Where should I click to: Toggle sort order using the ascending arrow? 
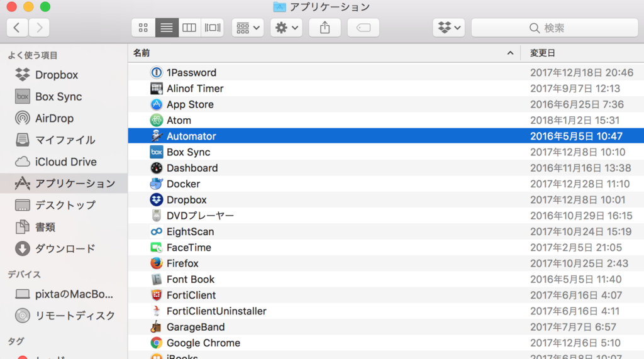click(510, 53)
